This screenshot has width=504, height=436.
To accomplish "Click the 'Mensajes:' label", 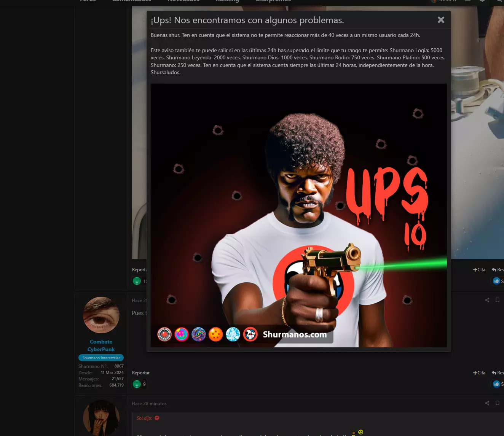I will coord(89,379).
